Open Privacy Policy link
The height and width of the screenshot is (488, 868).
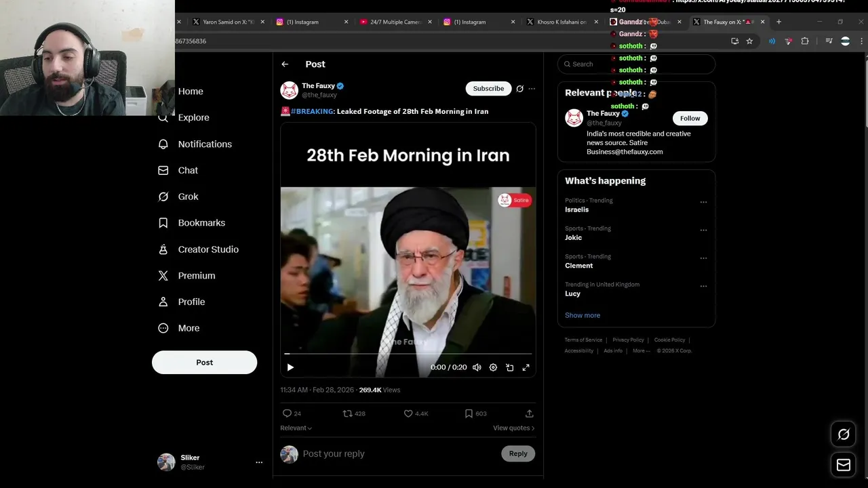click(628, 340)
